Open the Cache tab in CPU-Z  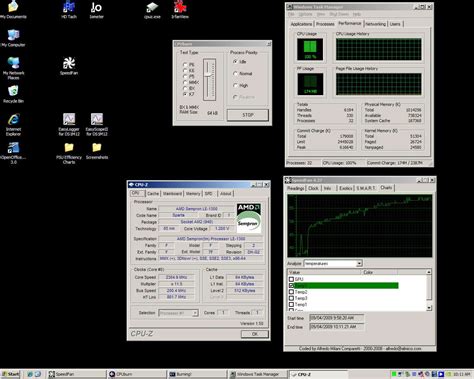[153, 194]
